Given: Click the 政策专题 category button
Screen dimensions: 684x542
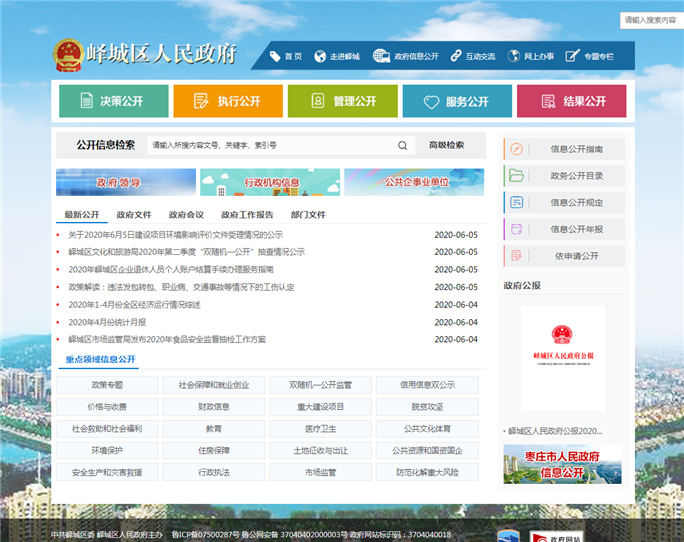Looking at the screenshot, I should tap(107, 385).
